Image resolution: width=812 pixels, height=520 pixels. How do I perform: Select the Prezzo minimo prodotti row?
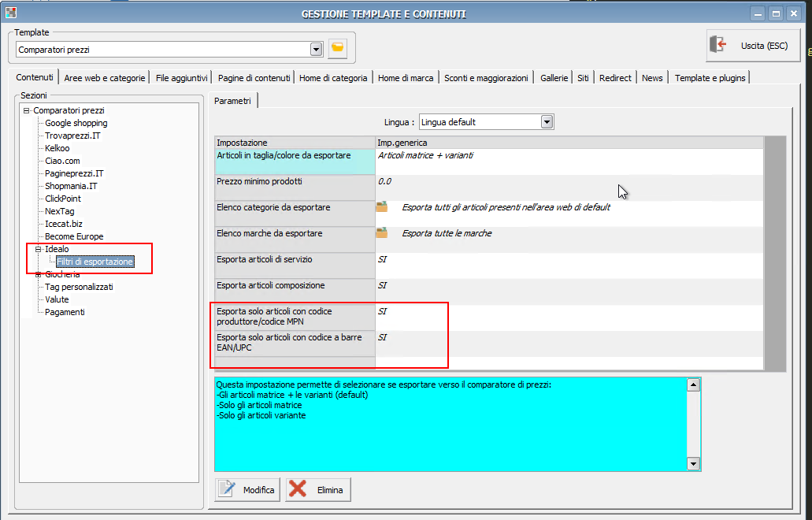489,188
